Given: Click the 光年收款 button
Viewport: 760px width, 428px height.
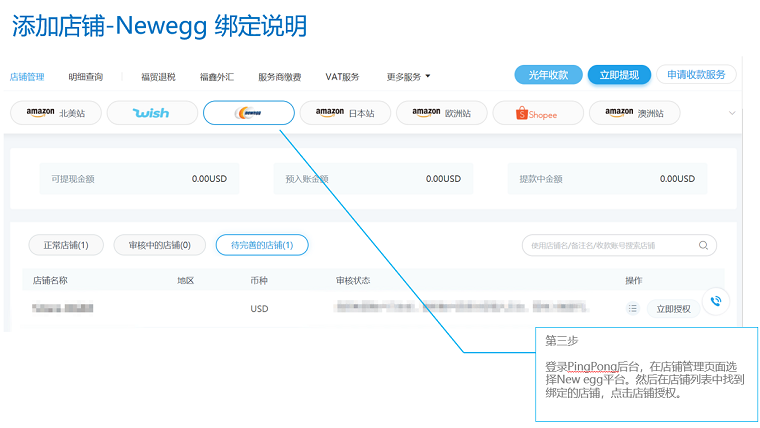Looking at the screenshot, I should pyautogui.click(x=548, y=75).
